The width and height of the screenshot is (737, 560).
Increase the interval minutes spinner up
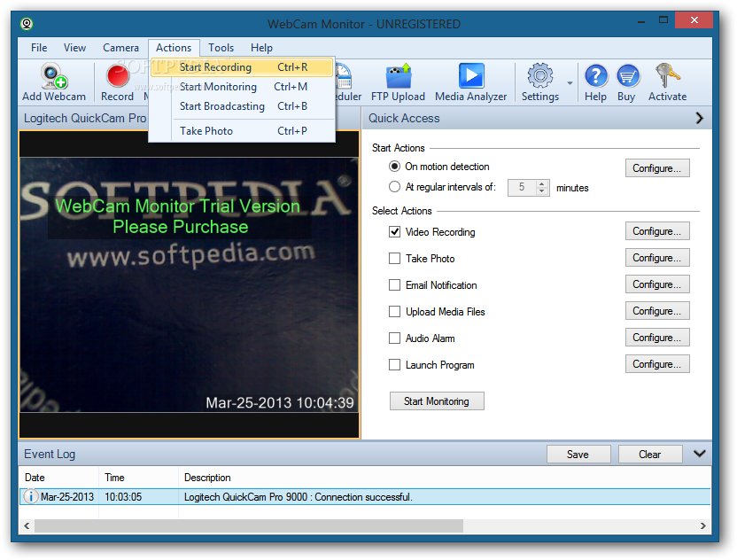click(x=542, y=183)
